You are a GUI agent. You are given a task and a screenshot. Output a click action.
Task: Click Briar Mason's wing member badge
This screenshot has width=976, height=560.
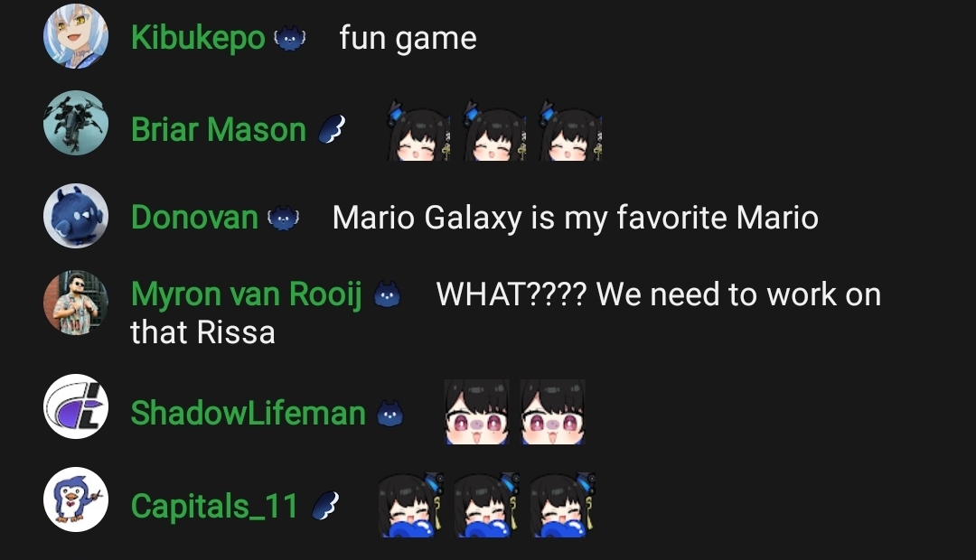click(x=331, y=129)
